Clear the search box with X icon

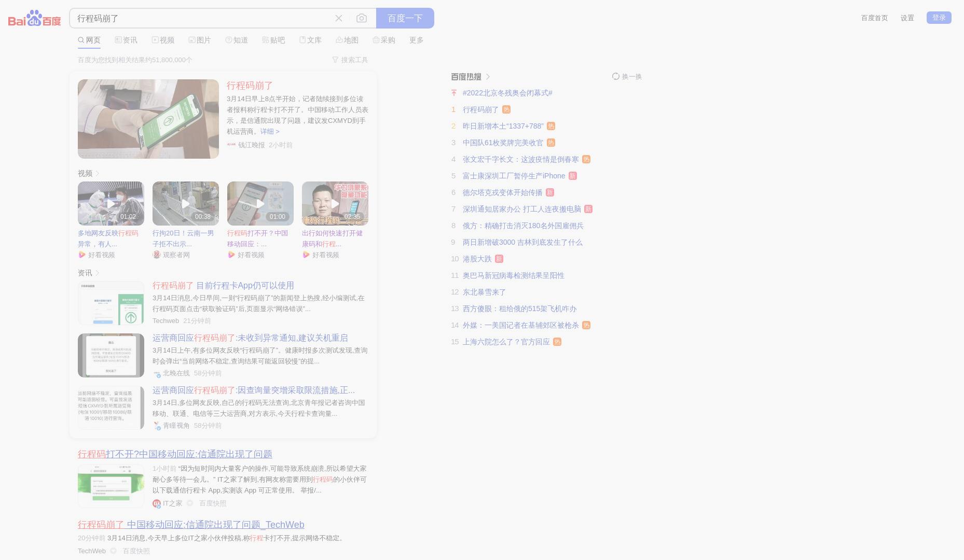tap(339, 18)
